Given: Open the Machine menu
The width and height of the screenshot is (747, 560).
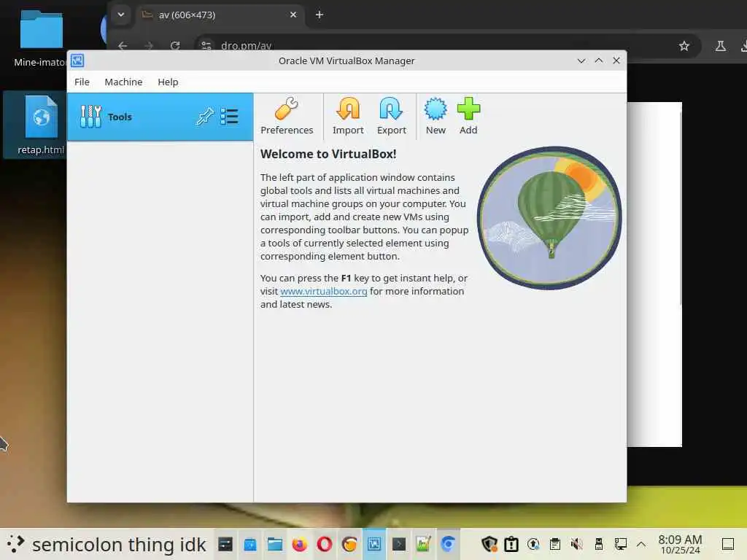Looking at the screenshot, I should click(123, 82).
